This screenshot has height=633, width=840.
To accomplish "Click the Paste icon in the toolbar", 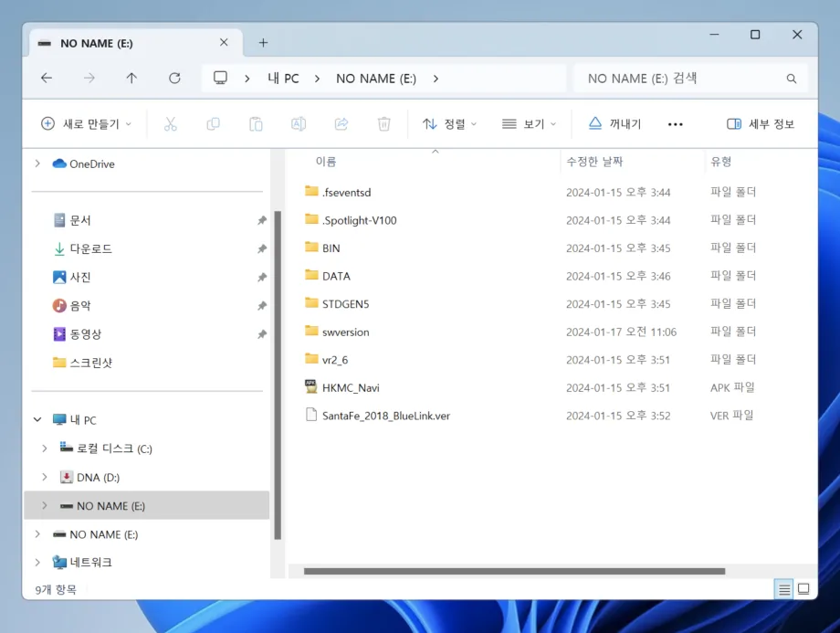I will (x=256, y=123).
